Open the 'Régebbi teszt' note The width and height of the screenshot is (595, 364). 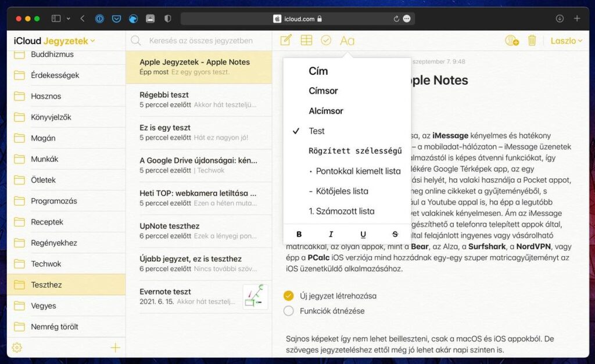pyautogui.click(x=199, y=100)
